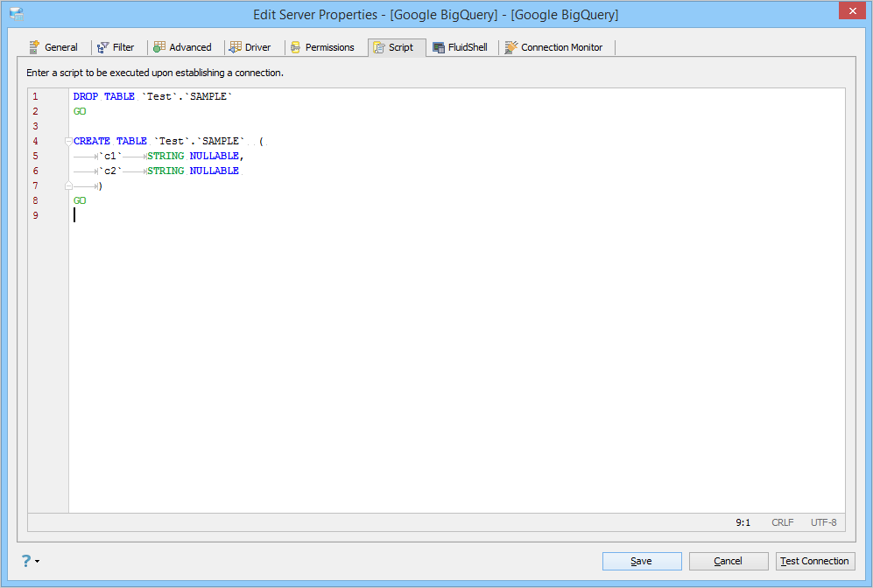This screenshot has width=873, height=588.
Task: Click STRING type on line 5
Action: tap(165, 156)
